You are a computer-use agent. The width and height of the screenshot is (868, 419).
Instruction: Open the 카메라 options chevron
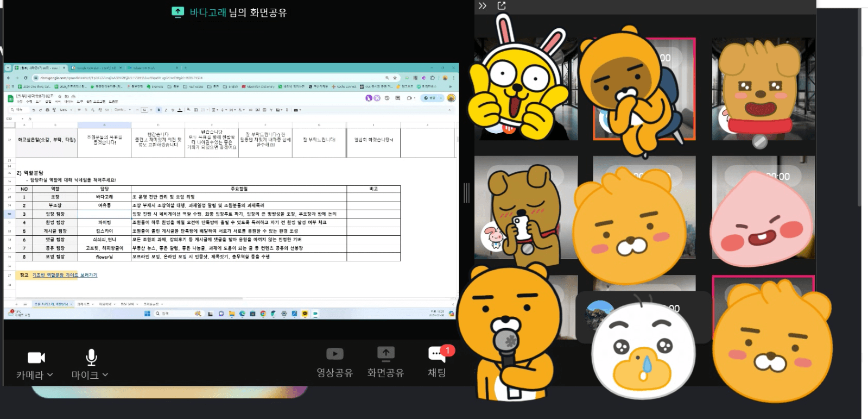(x=50, y=374)
